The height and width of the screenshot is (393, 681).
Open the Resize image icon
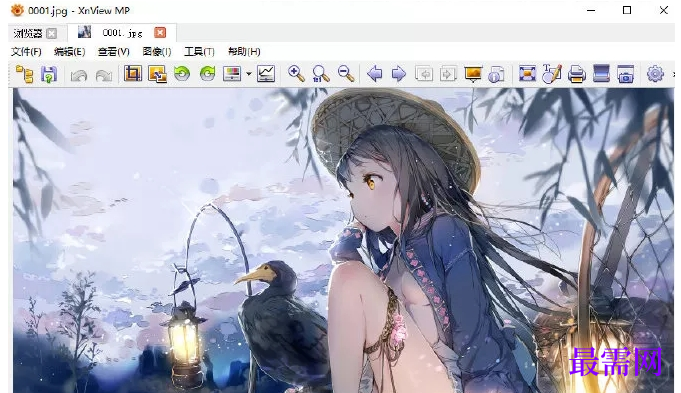[157, 74]
